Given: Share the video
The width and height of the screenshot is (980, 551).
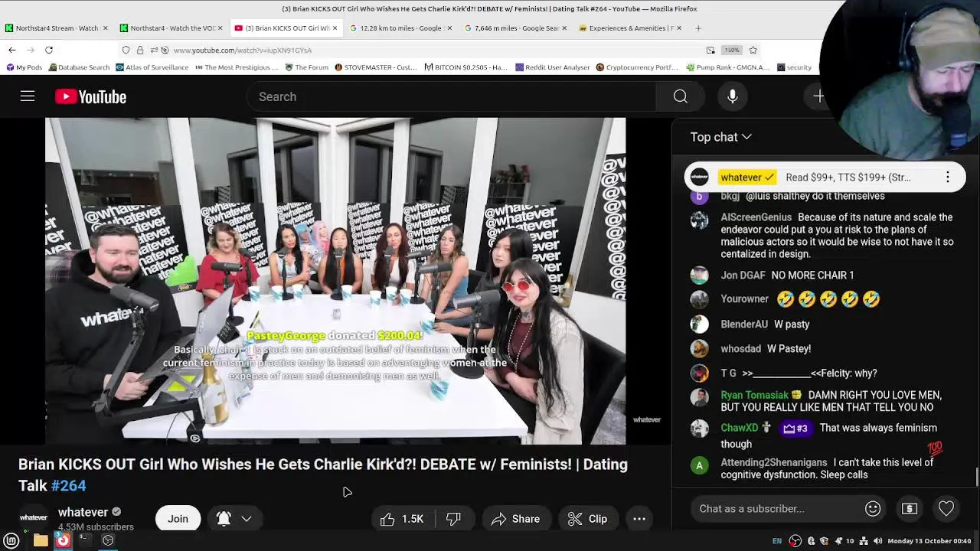Looking at the screenshot, I should (516, 519).
